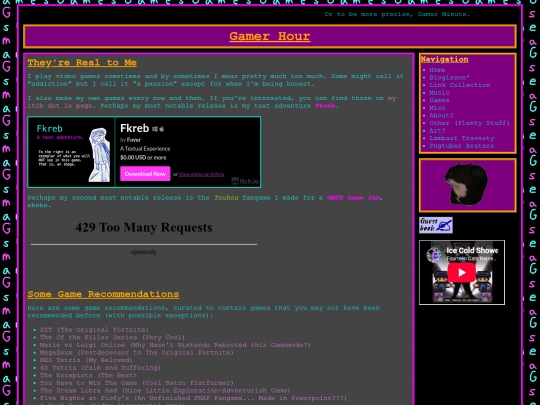
Task: Open the Ice Cold Shower video title
Action: [472, 250]
